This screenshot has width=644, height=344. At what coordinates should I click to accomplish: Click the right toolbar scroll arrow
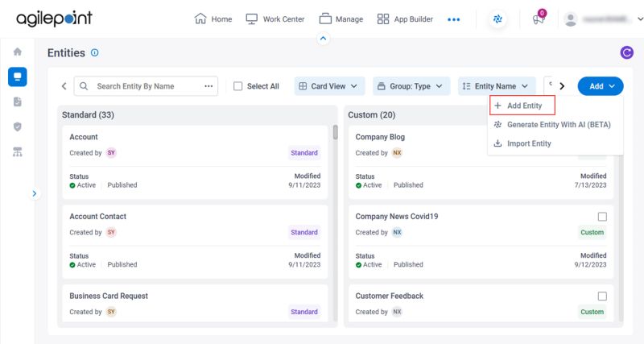[562, 86]
